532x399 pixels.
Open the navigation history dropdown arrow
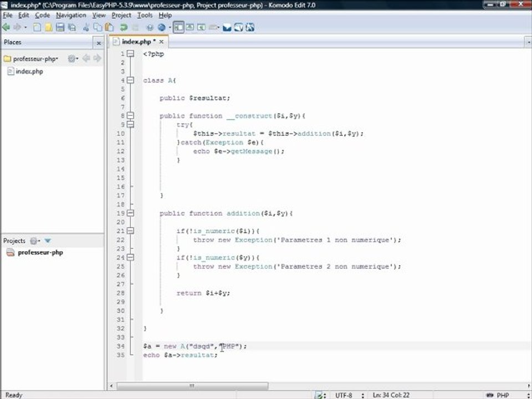[x=25, y=28]
